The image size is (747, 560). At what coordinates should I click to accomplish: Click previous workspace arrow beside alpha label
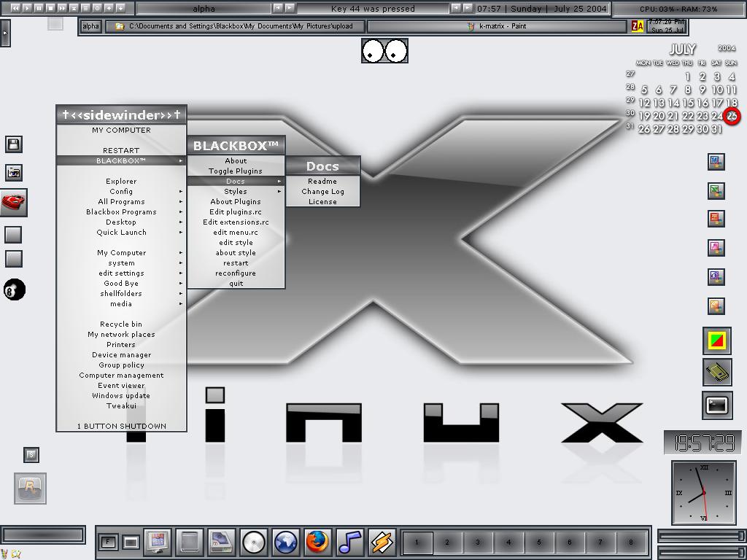click(x=278, y=7)
